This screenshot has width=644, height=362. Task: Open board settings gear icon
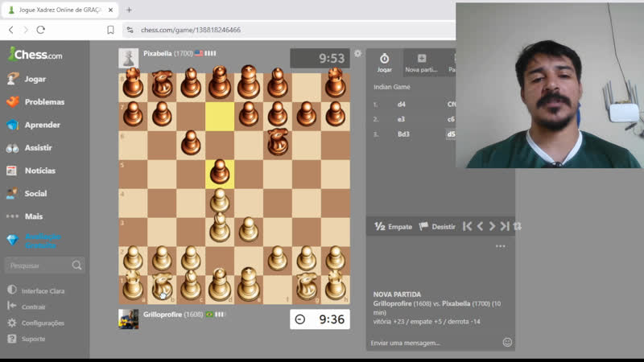pos(357,53)
